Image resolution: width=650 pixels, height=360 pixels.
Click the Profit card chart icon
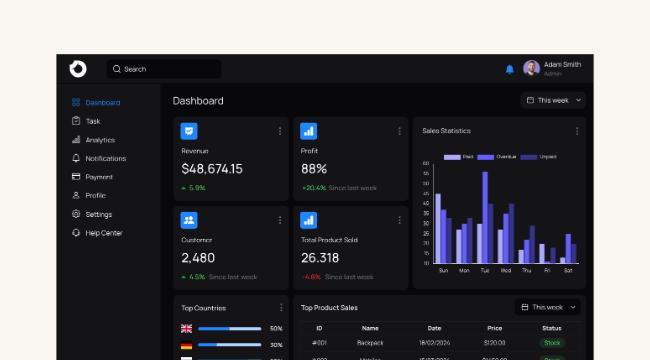(x=308, y=131)
